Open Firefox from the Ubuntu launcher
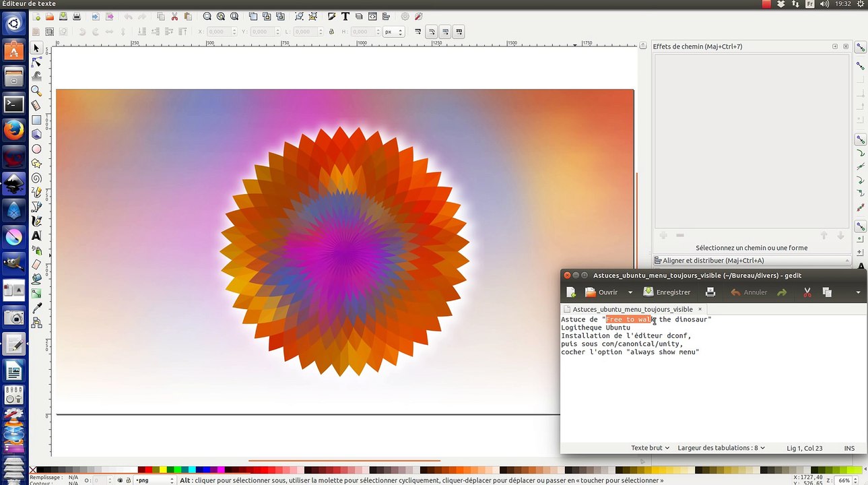This screenshot has width=868, height=485. pos(14,131)
